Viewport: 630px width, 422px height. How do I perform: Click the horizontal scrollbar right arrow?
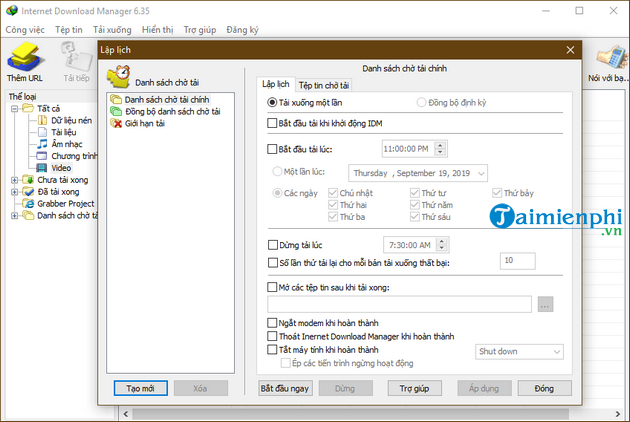pos(618,414)
